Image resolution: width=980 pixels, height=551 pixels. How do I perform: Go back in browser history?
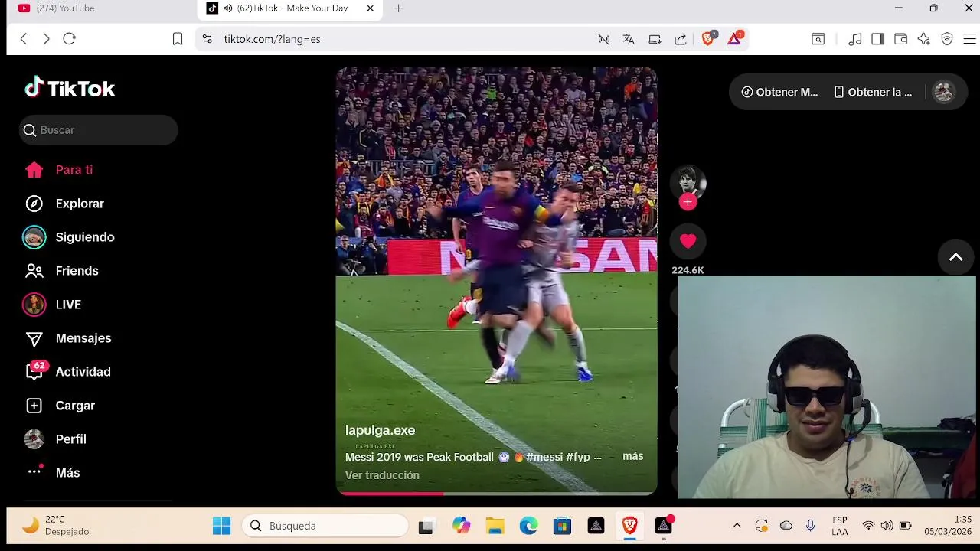pyautogui.click(x=24, y=39)
